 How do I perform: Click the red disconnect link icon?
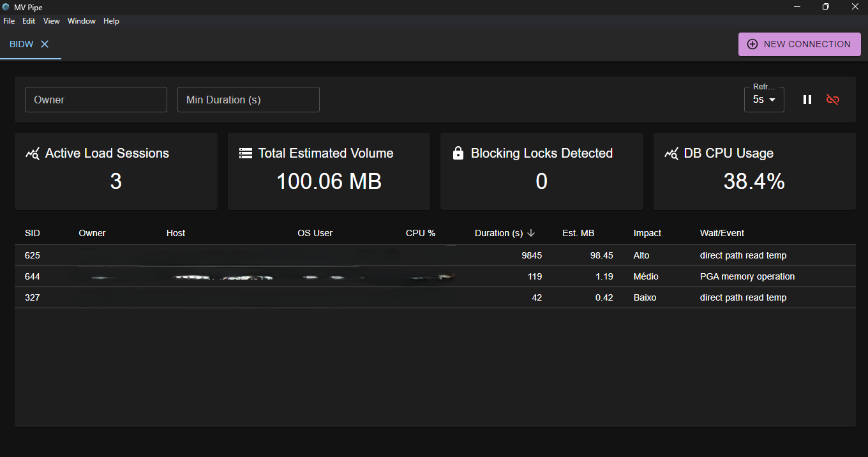point(833,100)
